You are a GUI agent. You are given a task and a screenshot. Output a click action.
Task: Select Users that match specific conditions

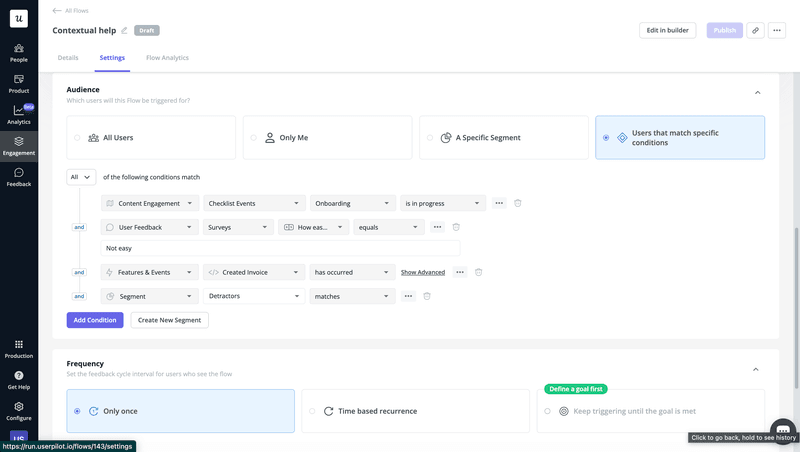(680, 138)
